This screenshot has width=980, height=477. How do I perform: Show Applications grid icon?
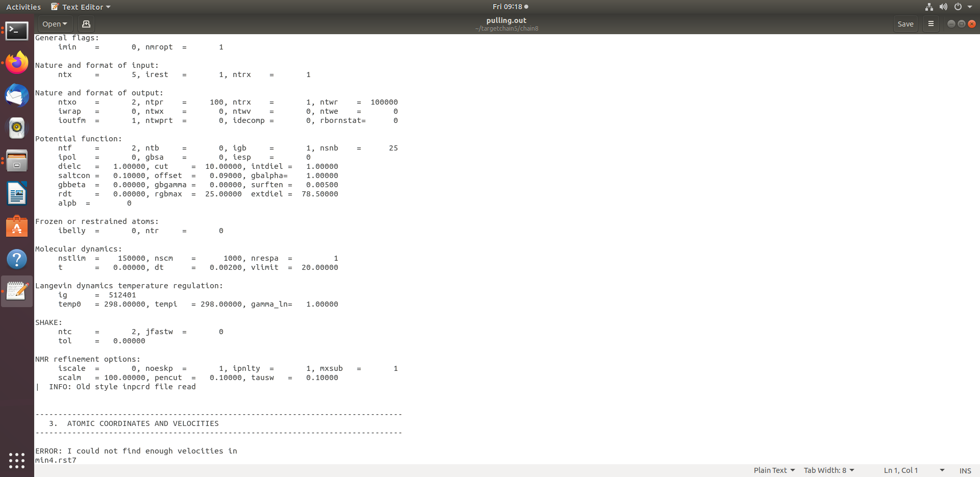pos(17,460)
